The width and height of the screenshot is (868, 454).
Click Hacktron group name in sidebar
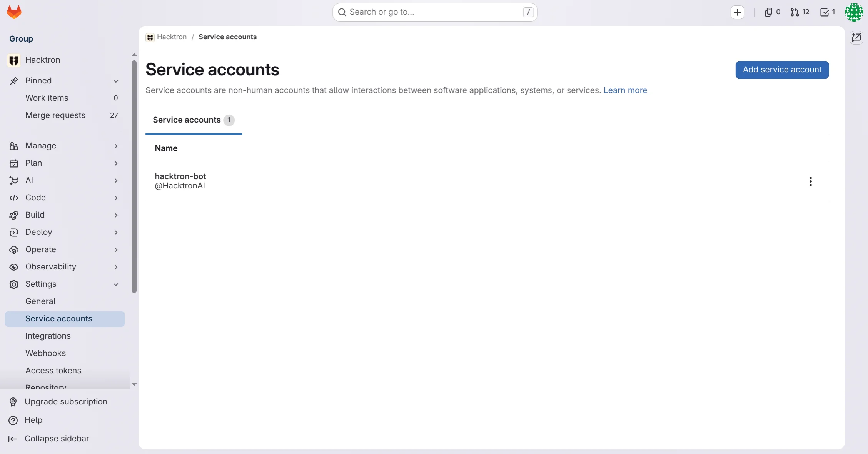click(x=43, y=60)
